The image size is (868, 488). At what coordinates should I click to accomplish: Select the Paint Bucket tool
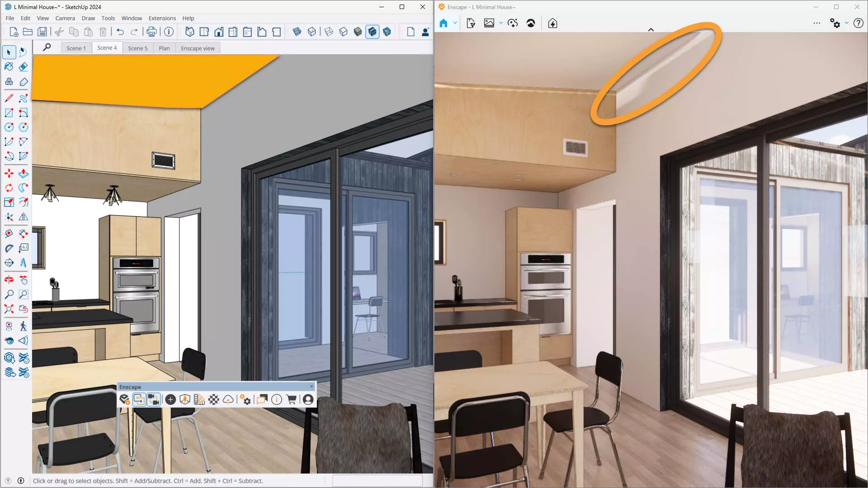tap(9, 67)
